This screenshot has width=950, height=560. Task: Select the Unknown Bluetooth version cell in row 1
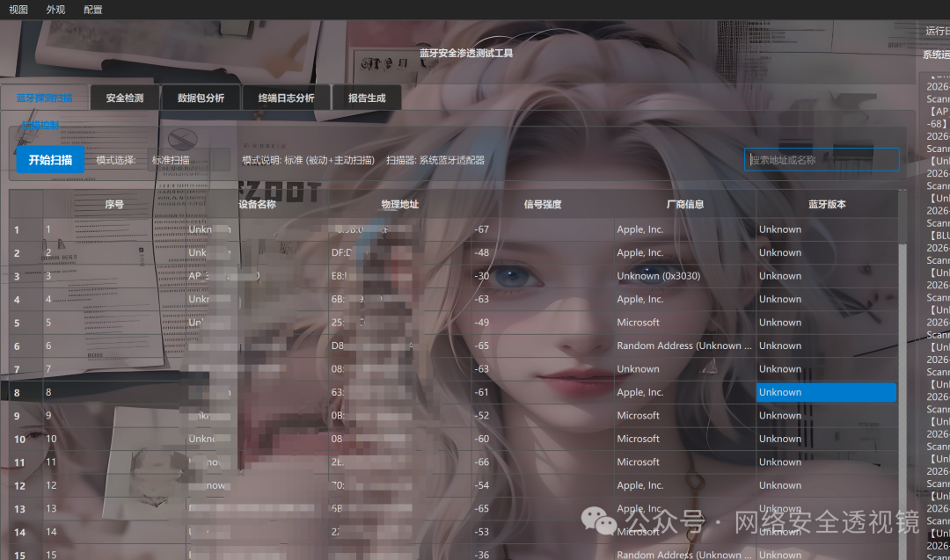coord(827,229)
